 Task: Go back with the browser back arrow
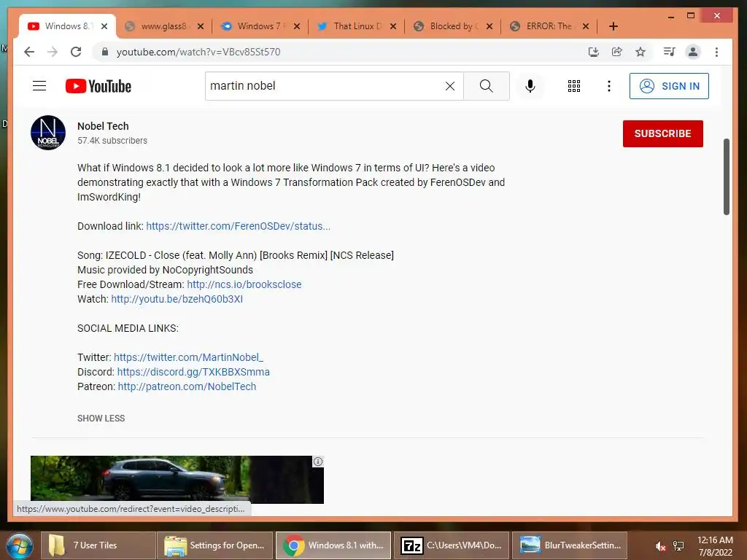click(29, 52)
